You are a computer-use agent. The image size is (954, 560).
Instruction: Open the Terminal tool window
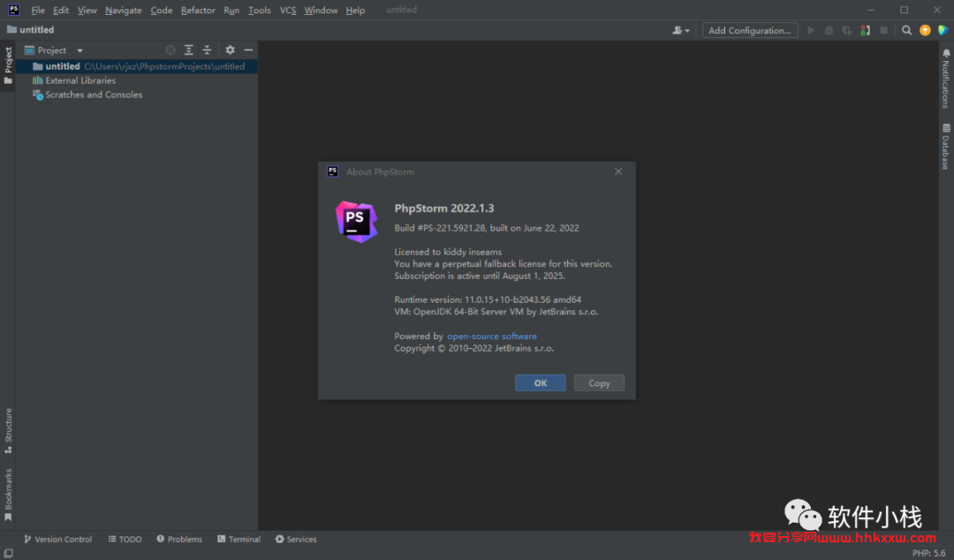point(239,540)
